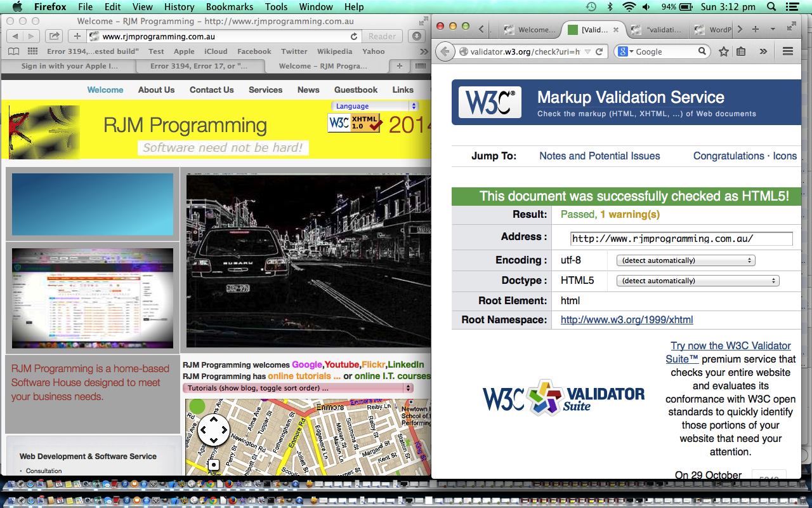Image resolution: width=812 pixels, height=508 pixels.
Task: Open Spotlight search
Action: click(771, 7)
